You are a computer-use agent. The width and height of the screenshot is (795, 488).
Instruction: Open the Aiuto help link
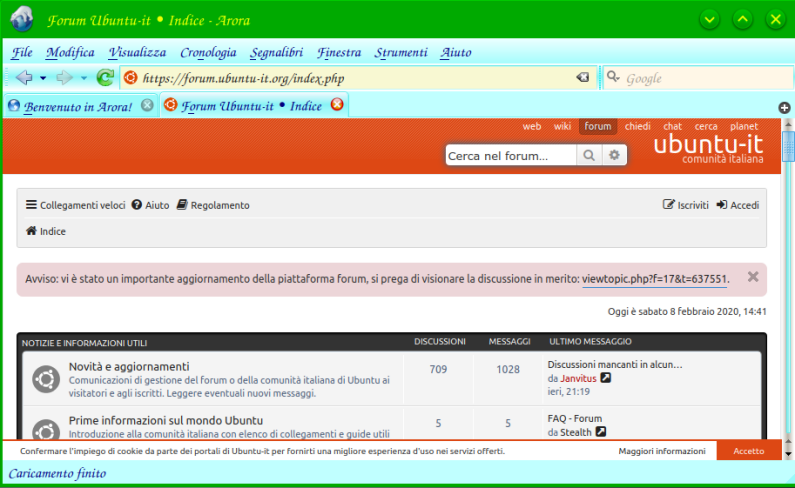pos(151,205)
